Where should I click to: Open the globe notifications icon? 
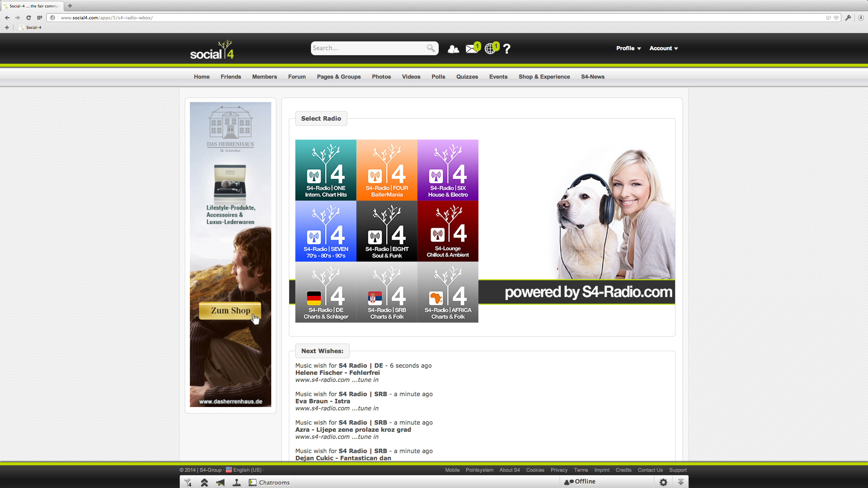[490, 49]
